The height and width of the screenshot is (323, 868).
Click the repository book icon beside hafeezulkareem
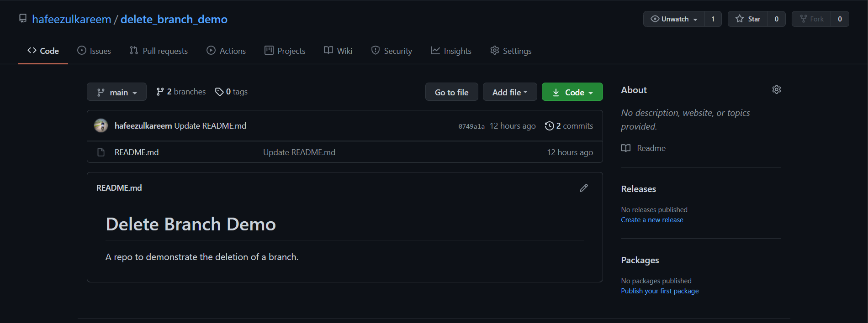(23, 18)
